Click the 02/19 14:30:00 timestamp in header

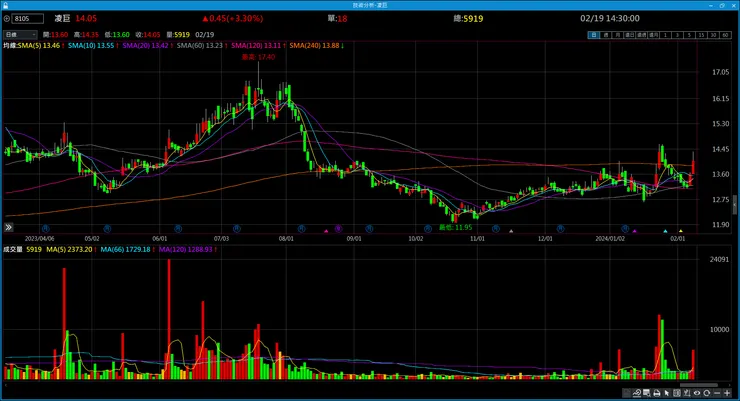click(x=610, y=18)
